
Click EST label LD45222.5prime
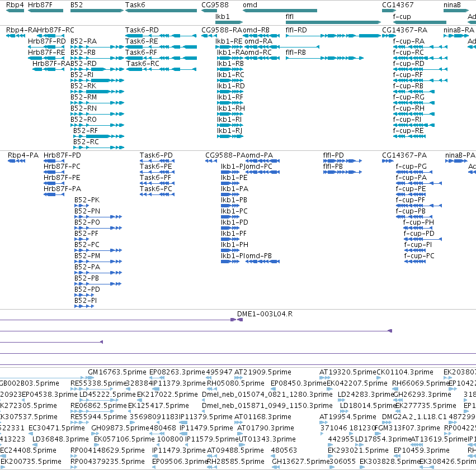point(107,395)
